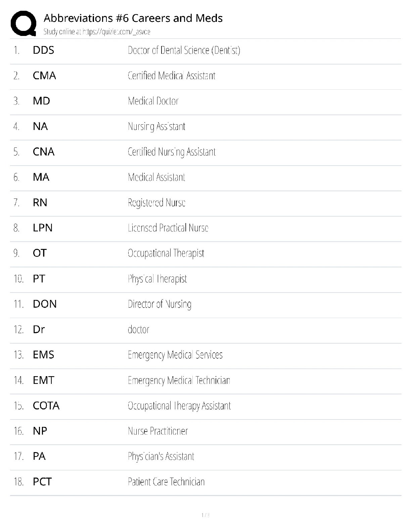The image size is (411, 532).
Task: Select Nurse Practitioner definition
Action: (158, 431)
